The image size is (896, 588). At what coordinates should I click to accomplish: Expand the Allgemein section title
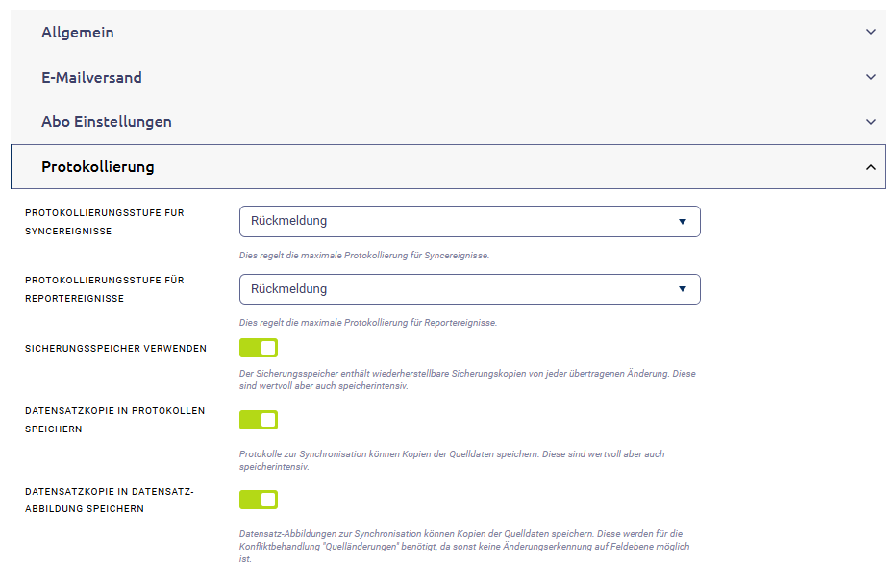pyautogui.click(x=78, y=33)
